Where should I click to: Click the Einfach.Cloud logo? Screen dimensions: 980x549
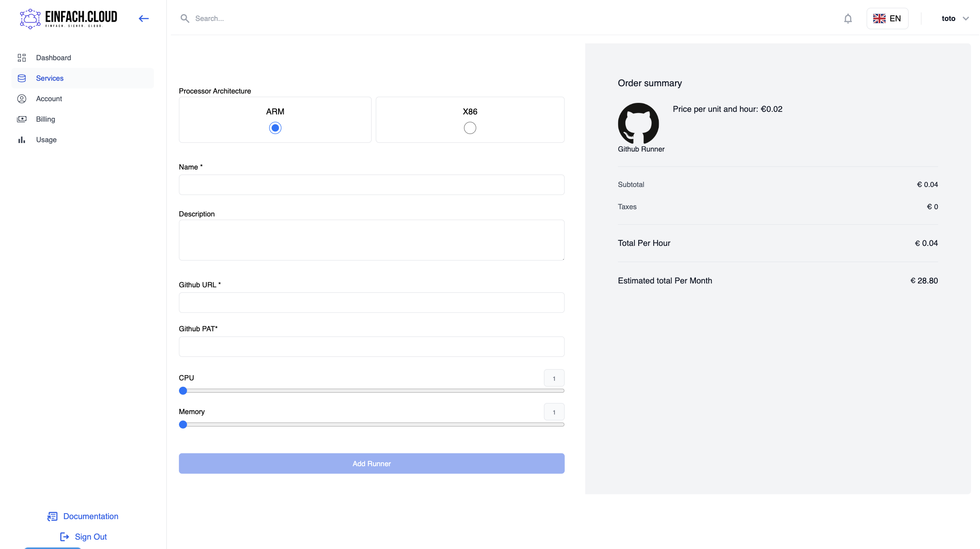[x=68, y=18]
